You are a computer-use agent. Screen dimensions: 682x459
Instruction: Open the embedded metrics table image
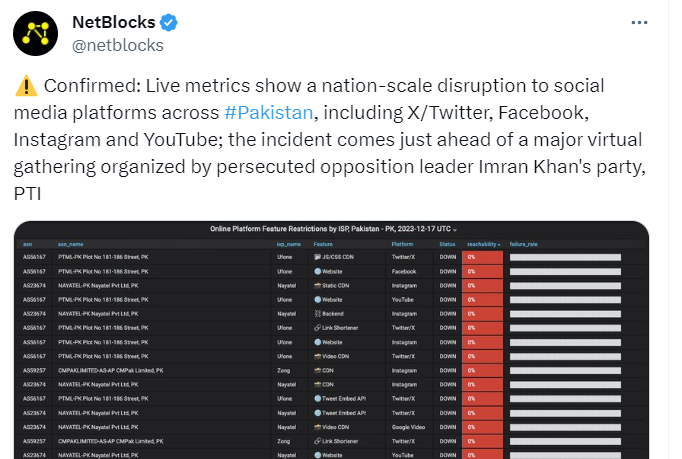pos(331,340)
